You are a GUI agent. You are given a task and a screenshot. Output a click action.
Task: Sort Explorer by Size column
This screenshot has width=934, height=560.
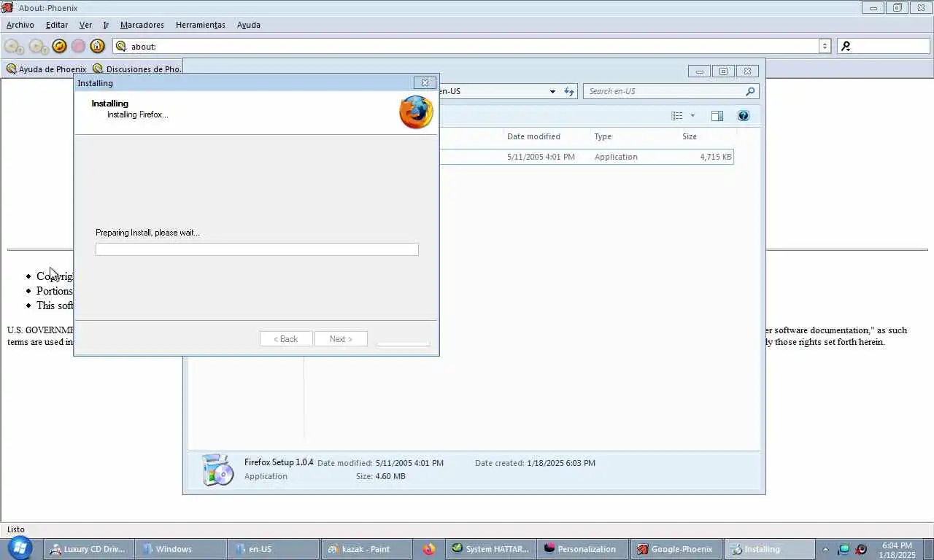[x=690, y=136]
